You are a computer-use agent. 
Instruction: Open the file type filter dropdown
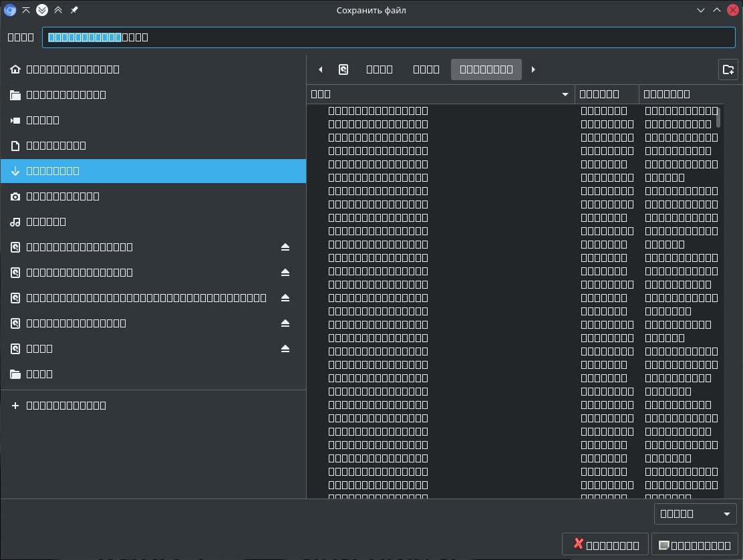[695, 514]
